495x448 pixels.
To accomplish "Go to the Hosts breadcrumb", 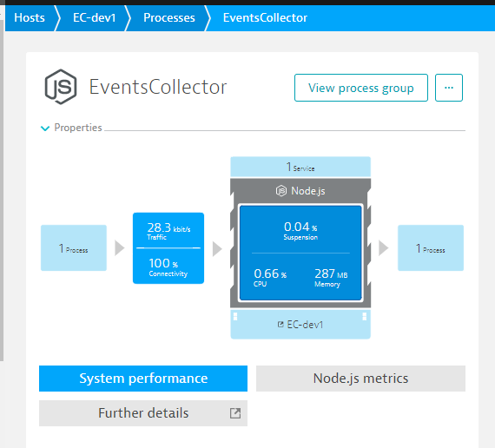I will pyautogui.click(x=30, y=17).
